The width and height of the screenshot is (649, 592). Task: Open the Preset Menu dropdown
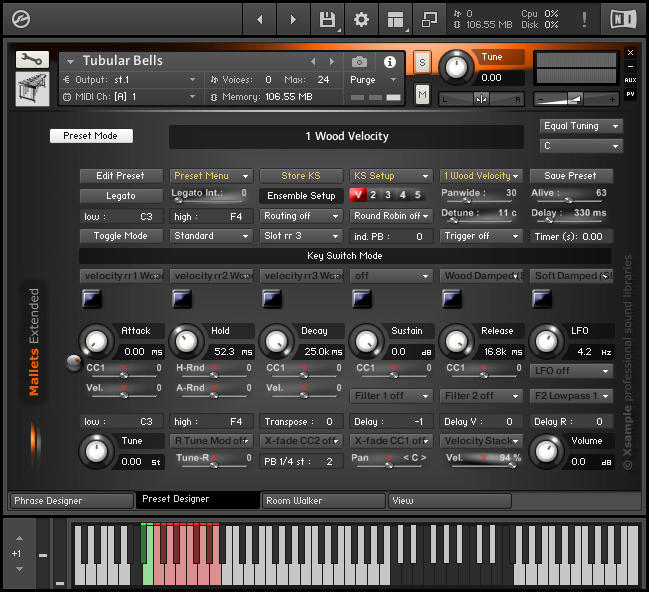(211, 176)
